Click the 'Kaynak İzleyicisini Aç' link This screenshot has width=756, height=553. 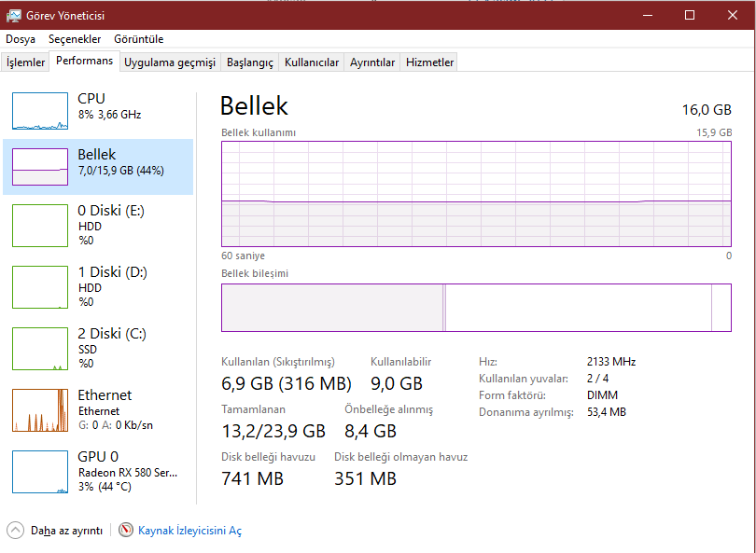tap(189, 531)
